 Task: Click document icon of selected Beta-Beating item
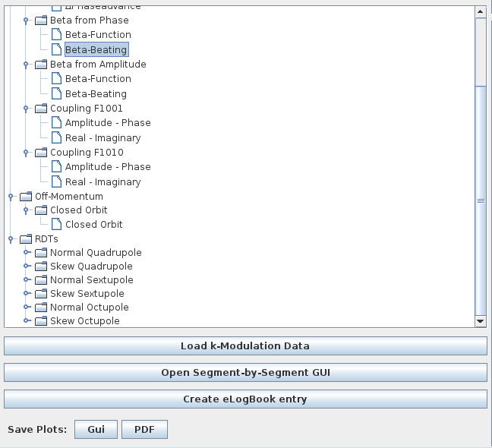pyautogui.click(x=56, y=49)
